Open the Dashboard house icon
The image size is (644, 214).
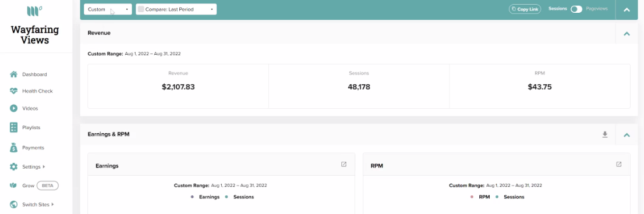pyautogui.click(x=13, y=74)
